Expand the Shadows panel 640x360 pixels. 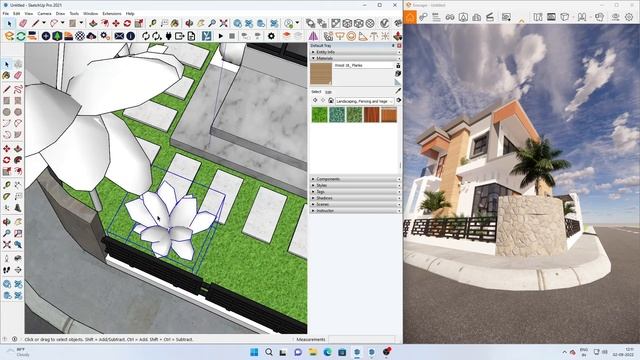click(355, 198)
